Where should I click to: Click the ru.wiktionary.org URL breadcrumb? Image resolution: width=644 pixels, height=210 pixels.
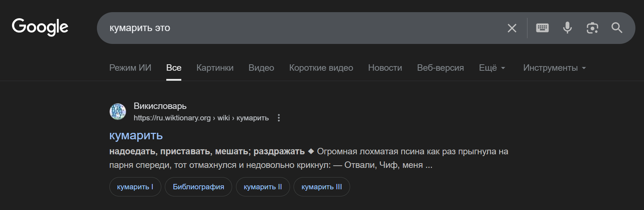201,118
